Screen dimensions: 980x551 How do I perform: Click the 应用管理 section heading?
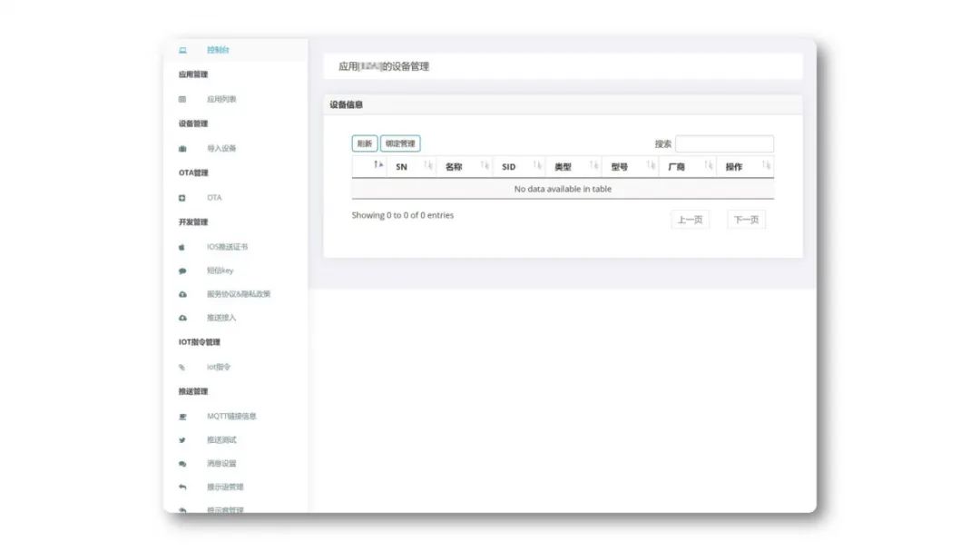tap(193, 74)
